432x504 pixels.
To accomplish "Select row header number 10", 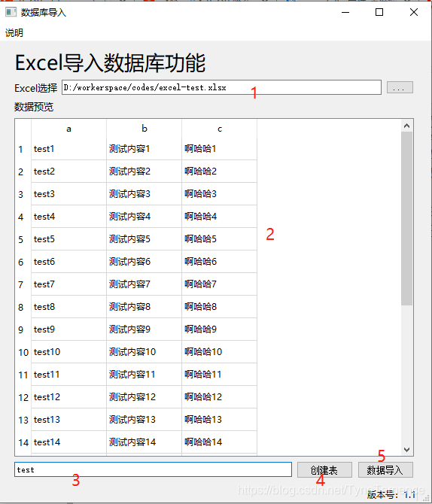I will [x=23, y=352].
